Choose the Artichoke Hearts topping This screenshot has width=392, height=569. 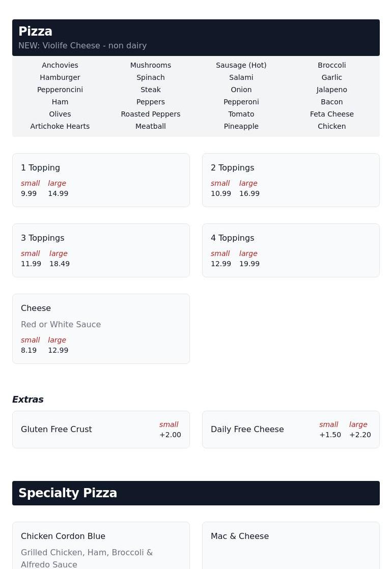point(60,126)
